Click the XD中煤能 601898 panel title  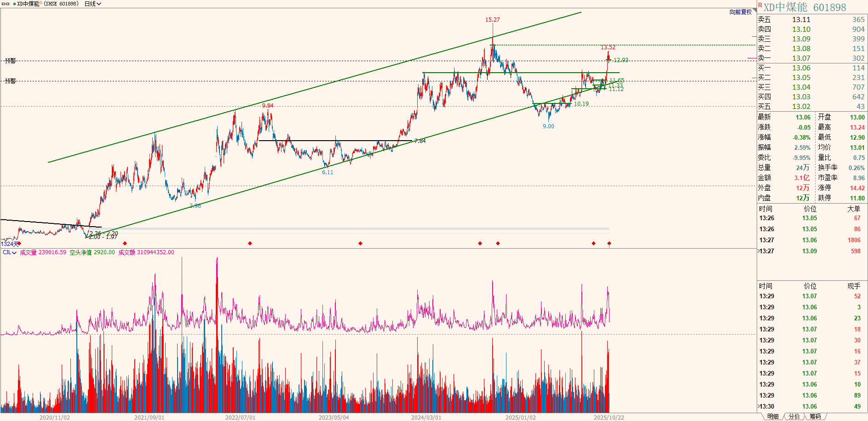[x=805, y=7]
